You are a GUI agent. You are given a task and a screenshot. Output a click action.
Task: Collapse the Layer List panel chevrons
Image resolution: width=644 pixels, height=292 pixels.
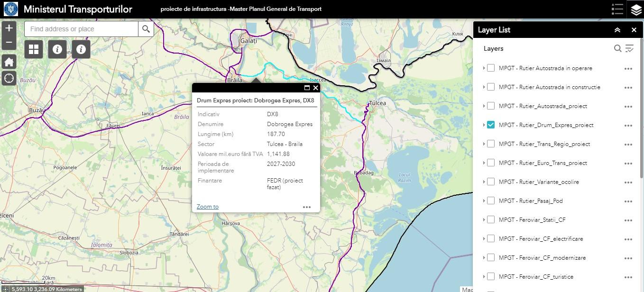pyautogui.click(x=617, y=30)
